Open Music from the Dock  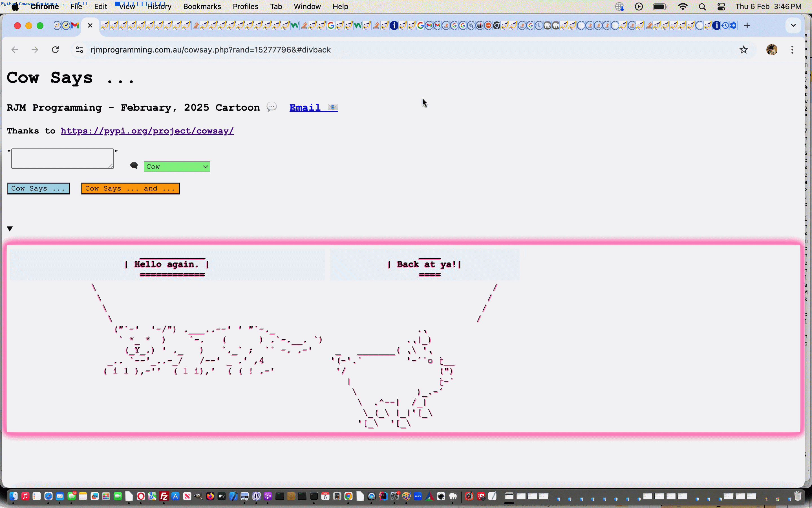[x=25, y=496]
